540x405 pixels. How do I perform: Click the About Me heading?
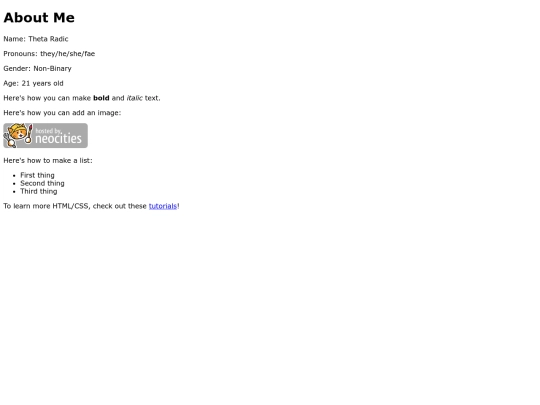(x=39, y=18)
